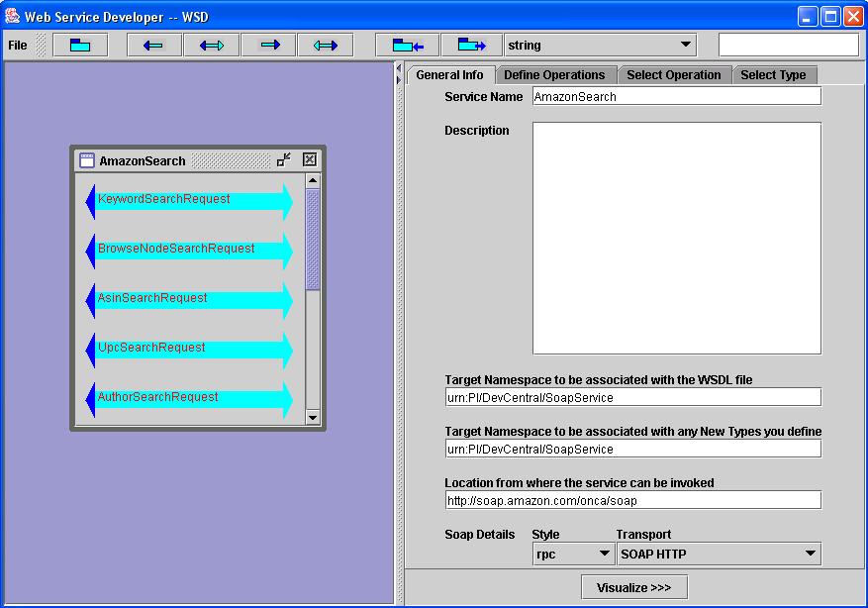868x608 pixels.
Task: Click the right-pointing split divider arrow
Action: click(x=398, y=80)
